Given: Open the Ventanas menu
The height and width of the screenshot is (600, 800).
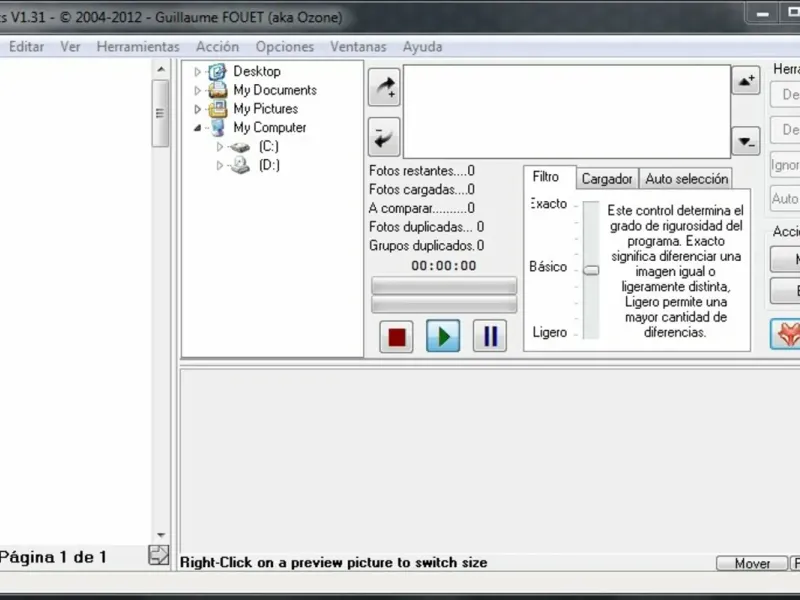Looking at the screenshot, I should [x=358, y=47].
